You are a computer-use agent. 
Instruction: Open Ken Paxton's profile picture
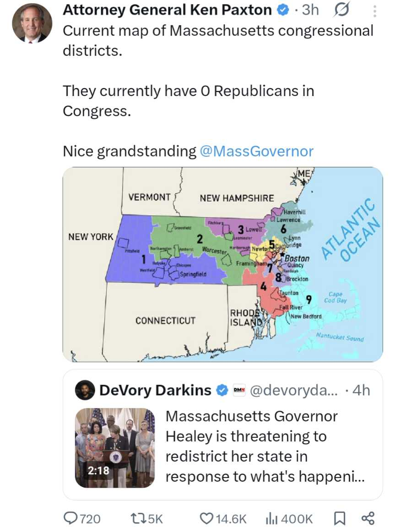[32, 23]
